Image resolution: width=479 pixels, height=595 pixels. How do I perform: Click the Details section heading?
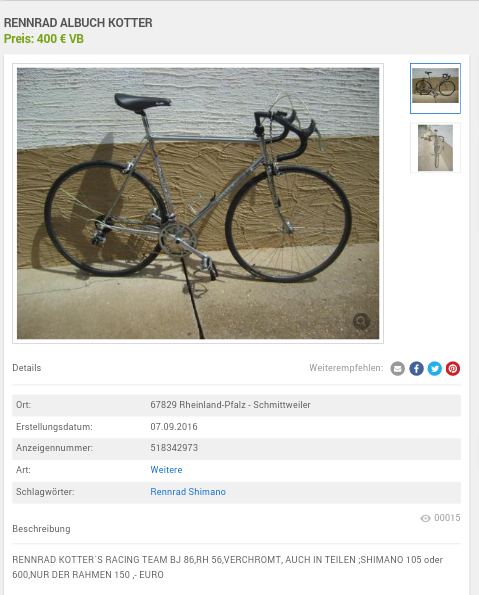click(x=27, y=368)
